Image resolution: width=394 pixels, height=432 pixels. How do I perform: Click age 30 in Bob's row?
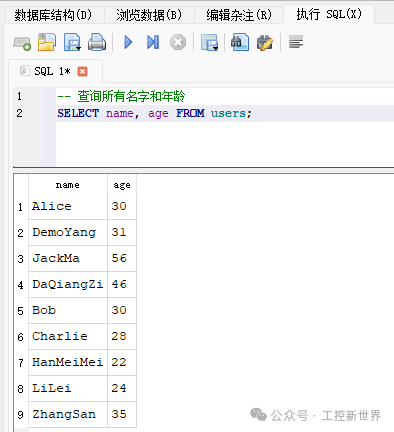(x=122, y=310)
